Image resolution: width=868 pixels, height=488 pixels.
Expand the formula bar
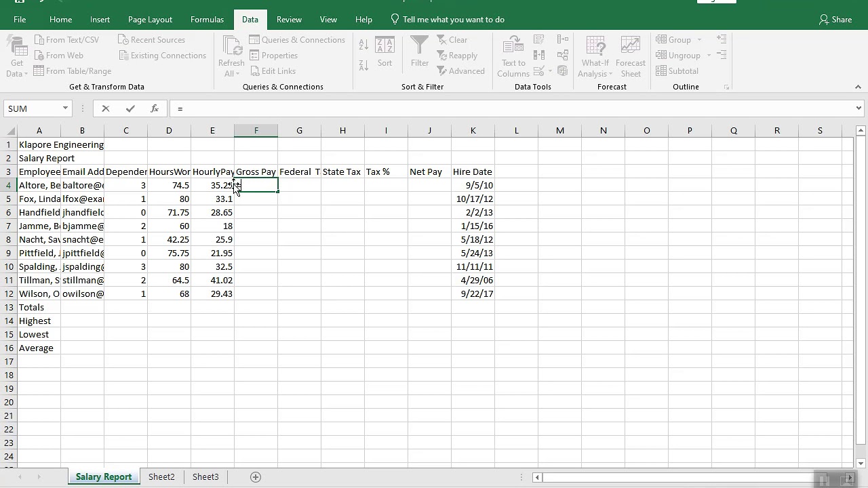(x=859, y=108)
